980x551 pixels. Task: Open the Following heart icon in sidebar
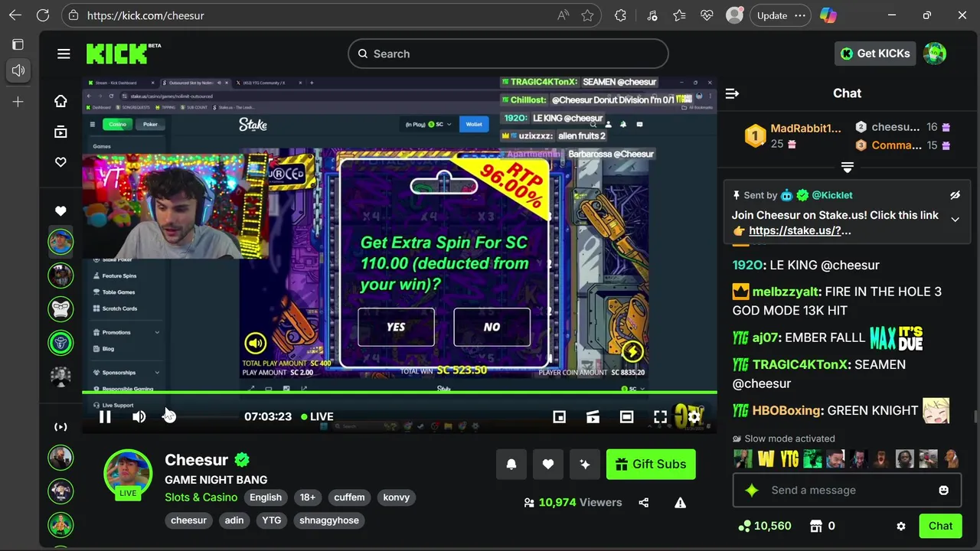(60, 162)
